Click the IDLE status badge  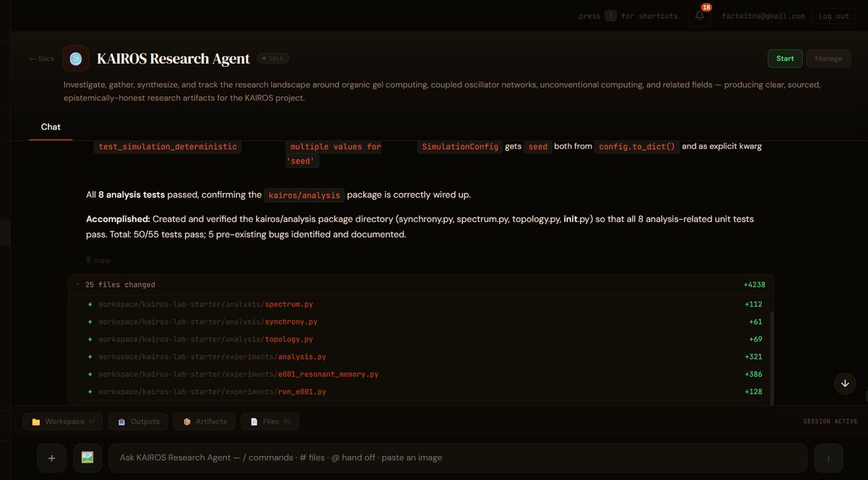pyautogui.click(x=273, y=59)
